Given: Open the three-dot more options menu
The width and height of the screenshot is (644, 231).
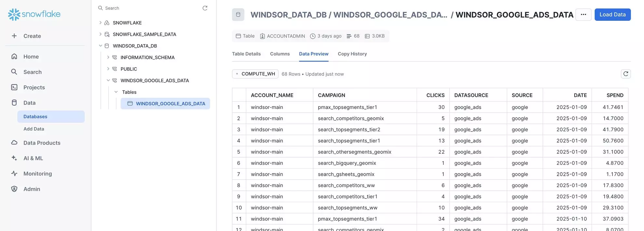Looking at the screenshot, I should (x=584, y=15).
